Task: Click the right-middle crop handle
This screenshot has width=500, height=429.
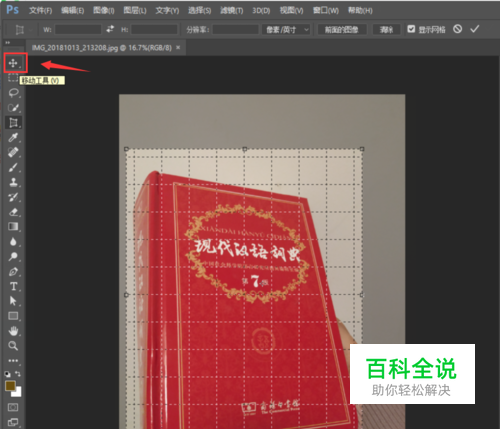Action: 362,295
